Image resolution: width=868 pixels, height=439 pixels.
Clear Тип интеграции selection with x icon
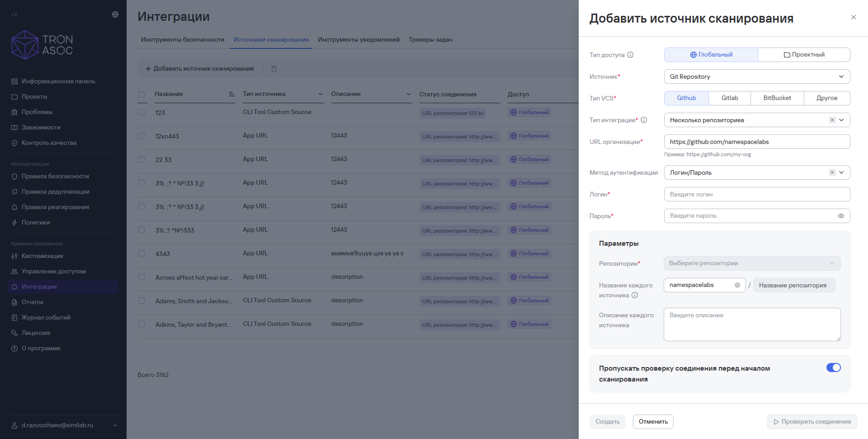(832, 120)
